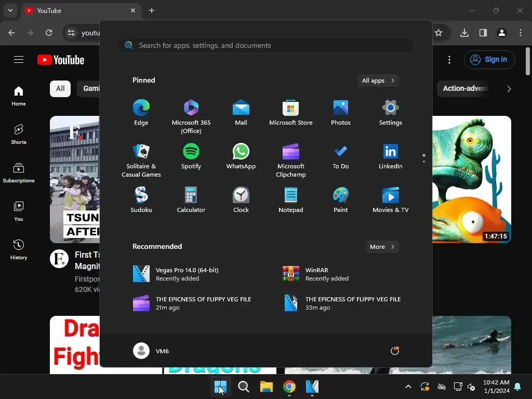Switch to Chrome in the taskbar
Screen dimensions: 532x399
[x=289, y=387]
